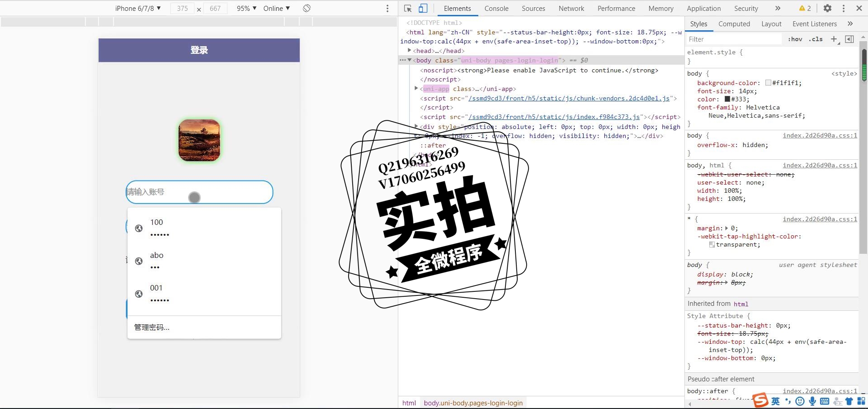Expand the head element node

410,51
